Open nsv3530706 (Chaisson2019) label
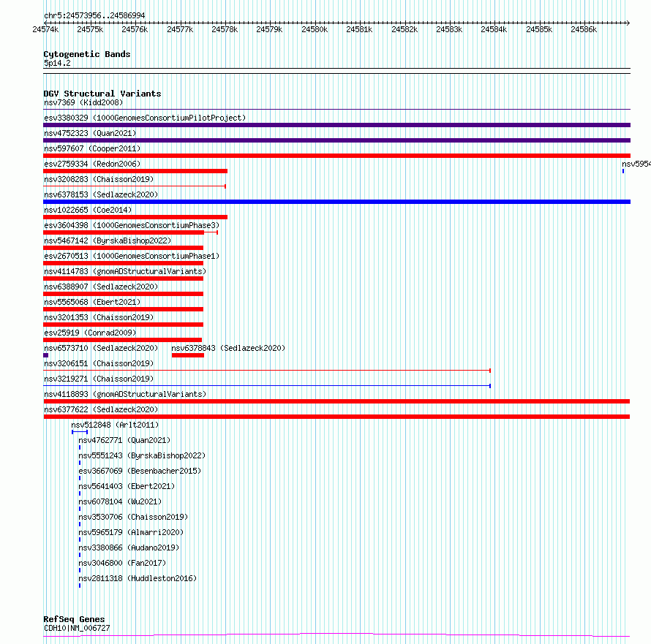The image size is (651, 644). [133, 517]
